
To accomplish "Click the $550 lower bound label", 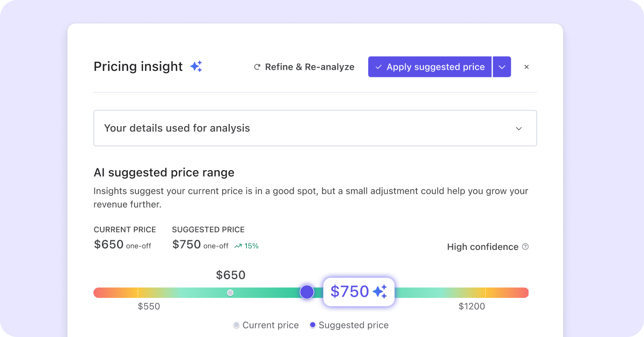I will pos(149,306).
